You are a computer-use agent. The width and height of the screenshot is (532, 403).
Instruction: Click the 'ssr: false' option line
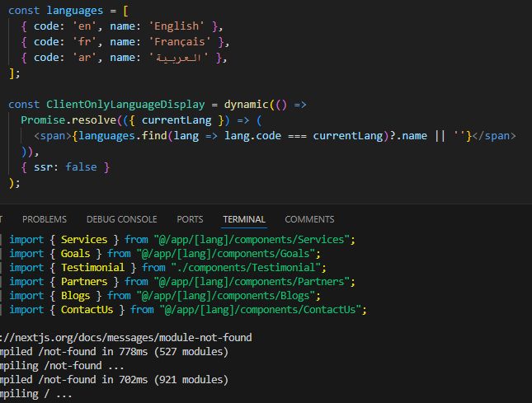65,167
